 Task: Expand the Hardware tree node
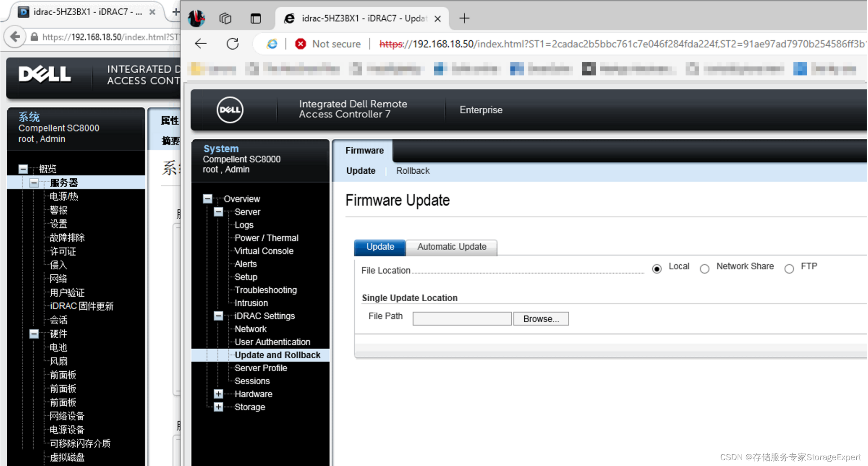coord(218,394)
